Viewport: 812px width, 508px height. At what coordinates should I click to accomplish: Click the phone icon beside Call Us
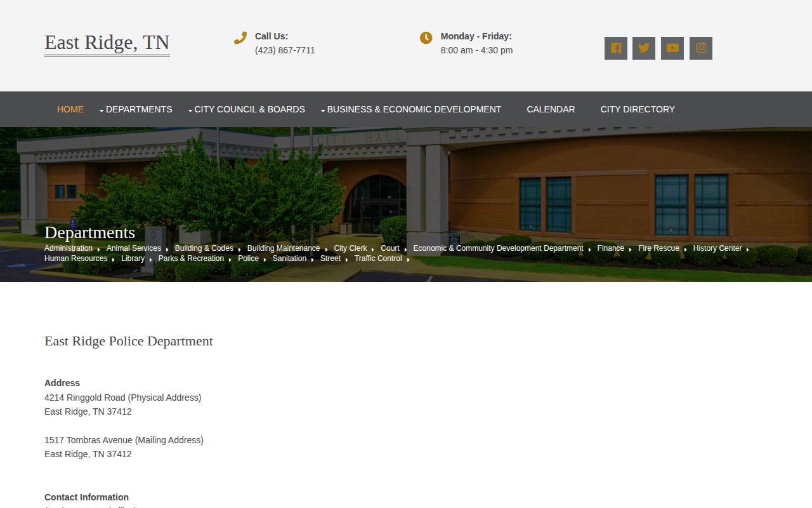[x=240, y=38]
